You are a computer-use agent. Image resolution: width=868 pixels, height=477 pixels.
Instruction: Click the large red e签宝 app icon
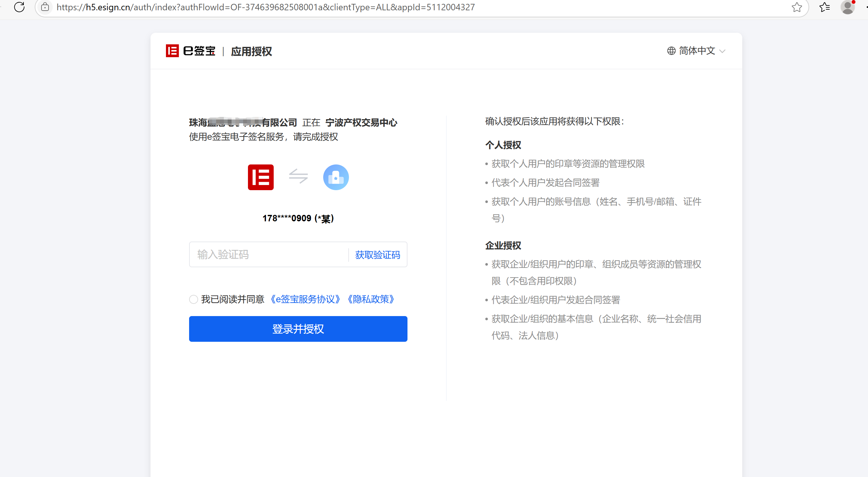(260, 177)
